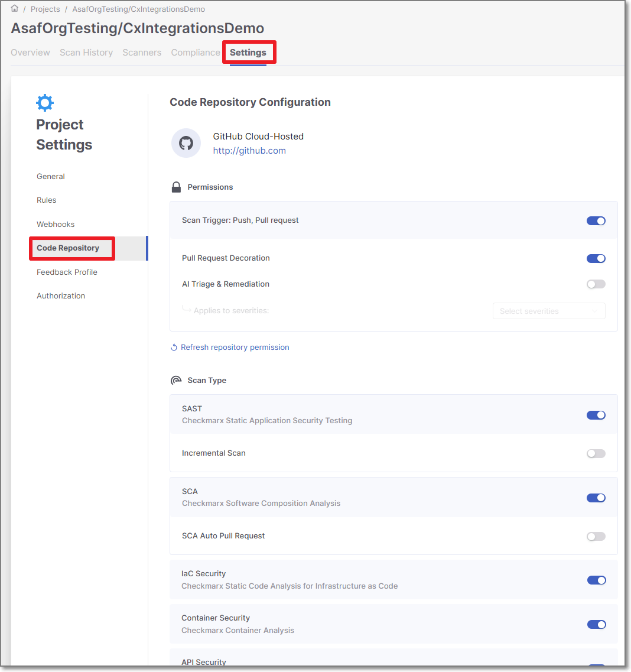Open the Scan History tab
631x672 pixels.
86,53
